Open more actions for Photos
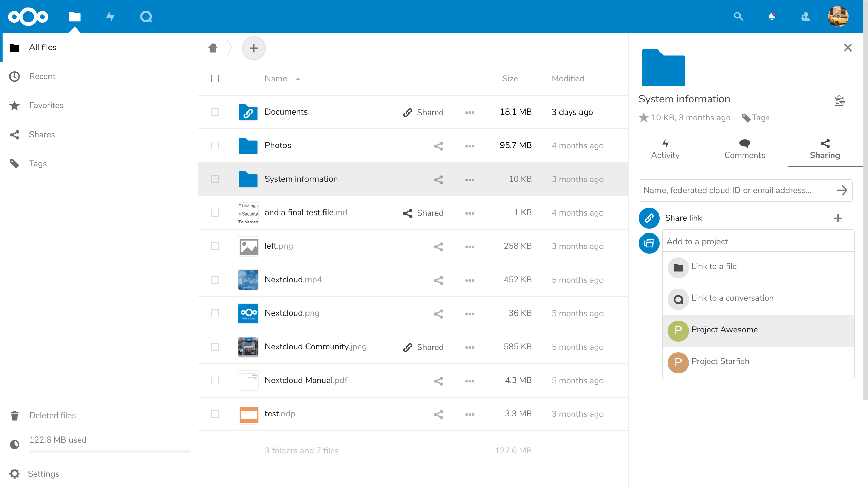Screen dimensions: 868x488 [x=470, y=146]
